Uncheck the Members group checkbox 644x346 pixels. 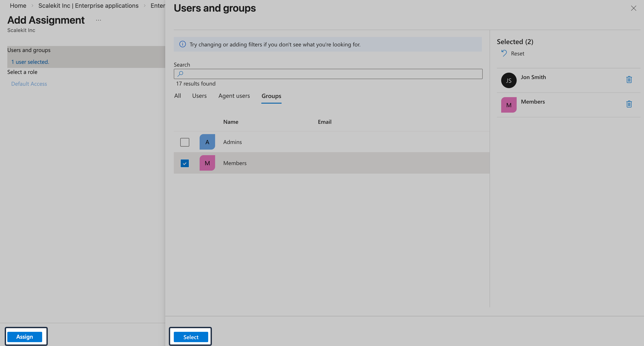click(x=185, y=163)
